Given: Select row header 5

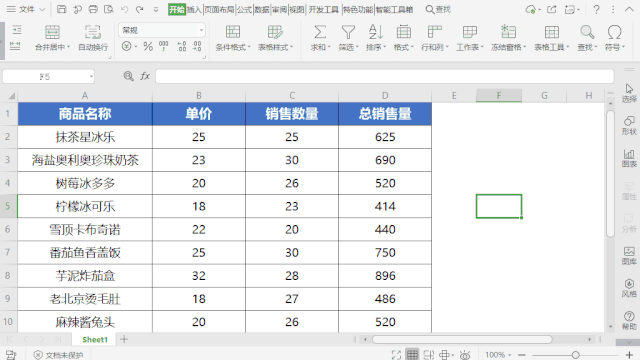Looking at the screenshot, I should [8, 206].
